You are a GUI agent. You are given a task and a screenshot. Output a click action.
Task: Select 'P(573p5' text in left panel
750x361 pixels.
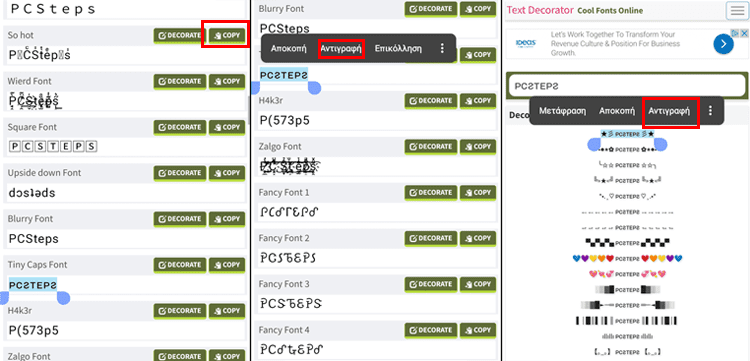pyautogui.click(x=33, y=330)
